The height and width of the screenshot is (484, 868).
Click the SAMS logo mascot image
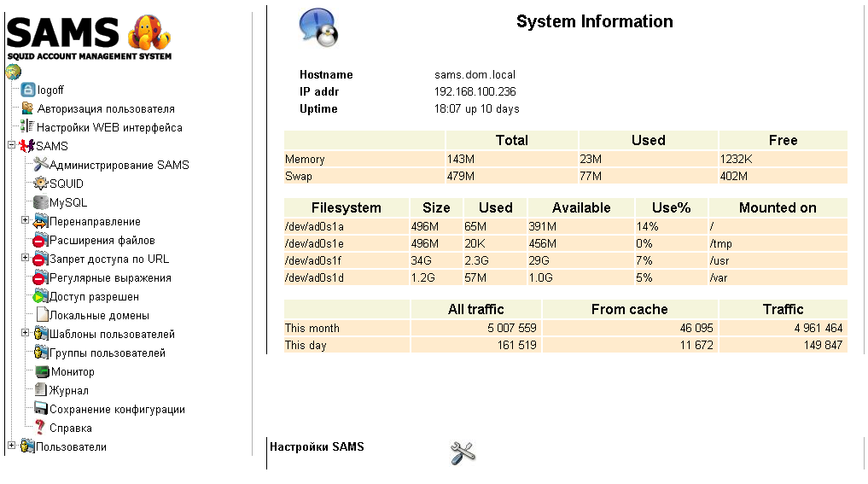tap(149, 32)
